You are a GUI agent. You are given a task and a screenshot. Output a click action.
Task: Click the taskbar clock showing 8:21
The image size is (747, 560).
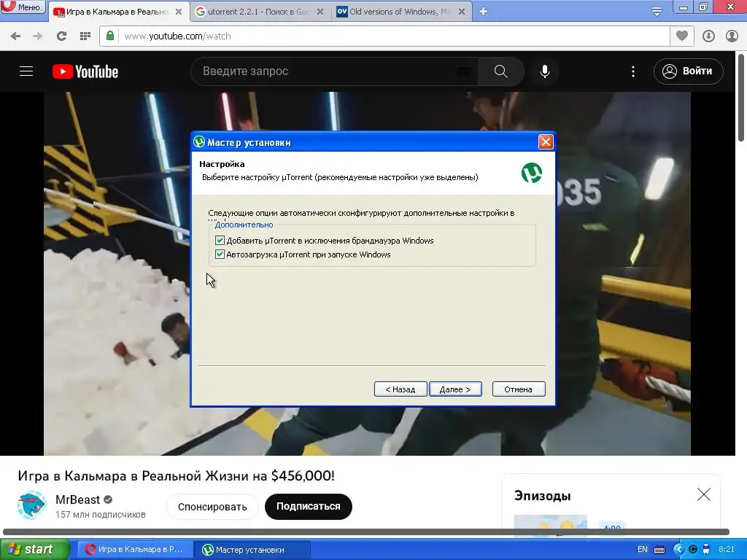[727, 550]
